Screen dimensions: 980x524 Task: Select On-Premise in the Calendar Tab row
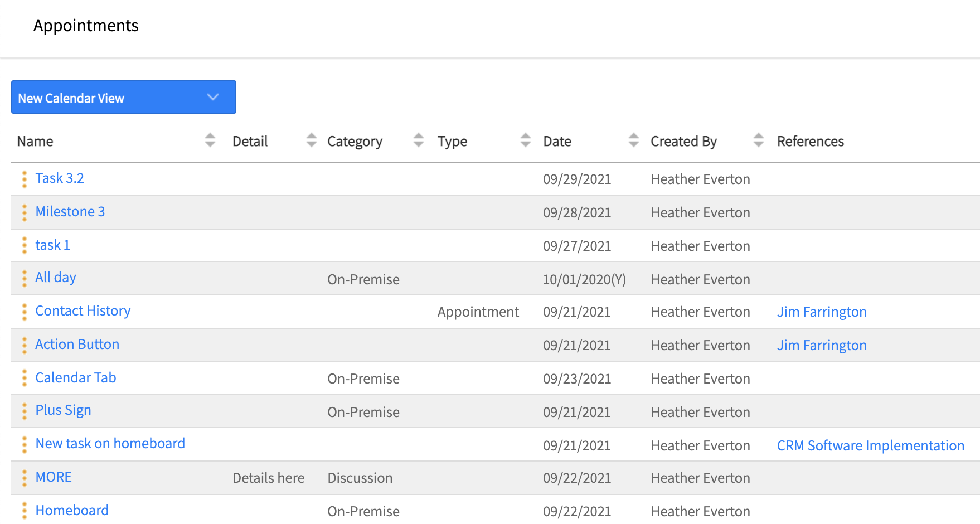pos(363,379)
